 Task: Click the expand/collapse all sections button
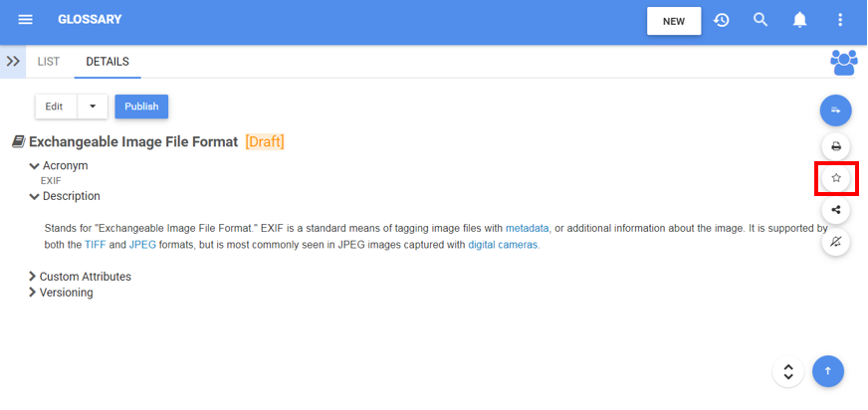pos(788,371)
